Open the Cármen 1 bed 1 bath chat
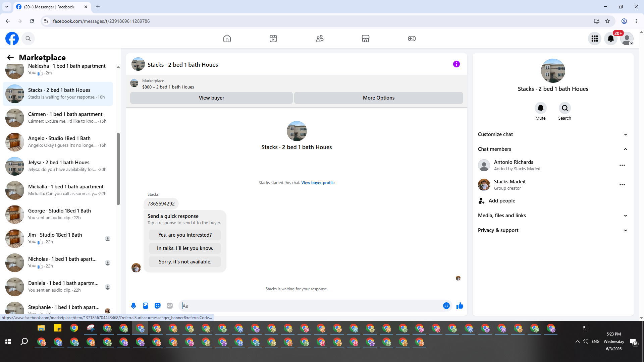644x362 pixels. 58,118
